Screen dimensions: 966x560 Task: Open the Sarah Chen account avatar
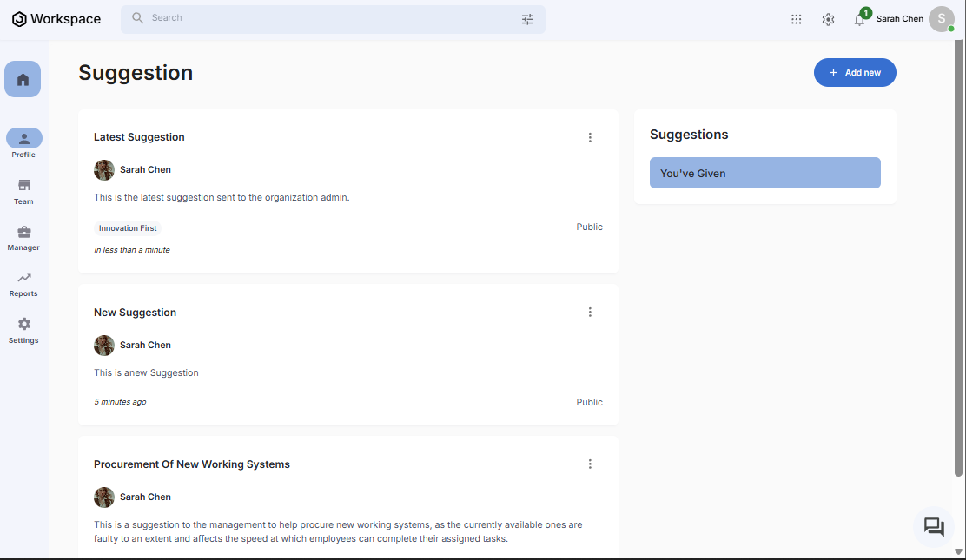[x=941, y=19]
